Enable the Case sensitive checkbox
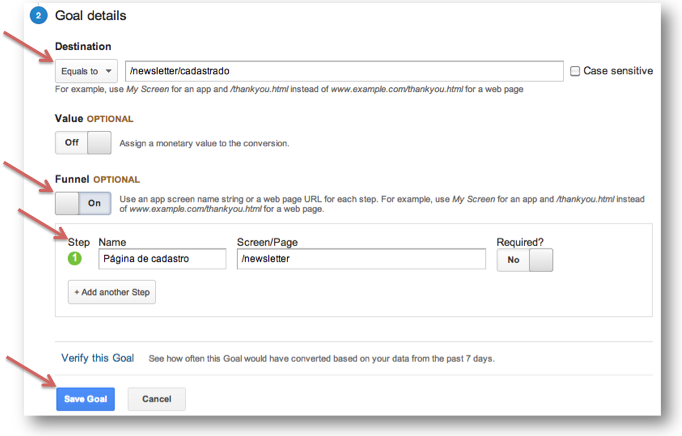The width and height of the screenshot is (682, 436). tap(574, 71)
